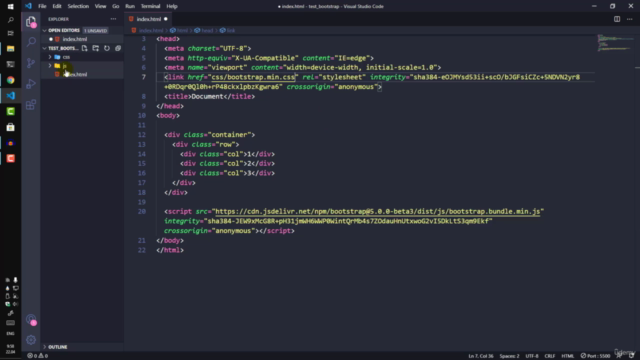
Task: Click the editor minimap
Action: tap(615, 43)
